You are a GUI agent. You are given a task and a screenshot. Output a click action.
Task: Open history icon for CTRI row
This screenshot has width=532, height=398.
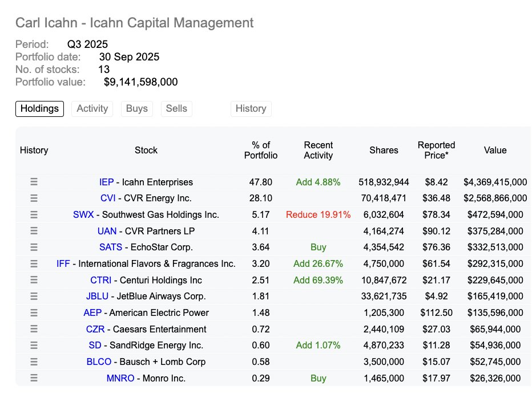pyautogui.click(x=34, y=280)
